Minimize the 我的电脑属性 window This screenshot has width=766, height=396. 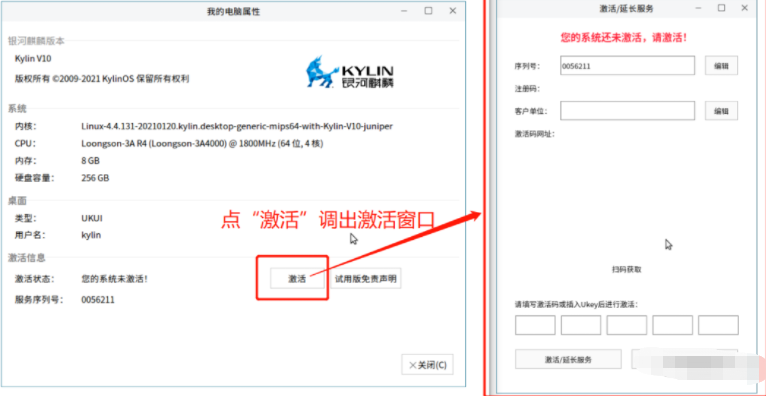[404, 11]
